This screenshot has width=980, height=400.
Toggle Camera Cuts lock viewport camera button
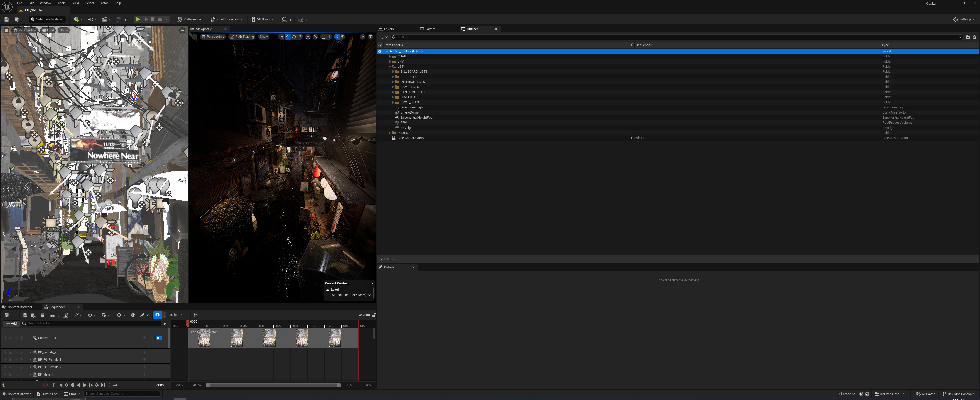pos(159,338)
